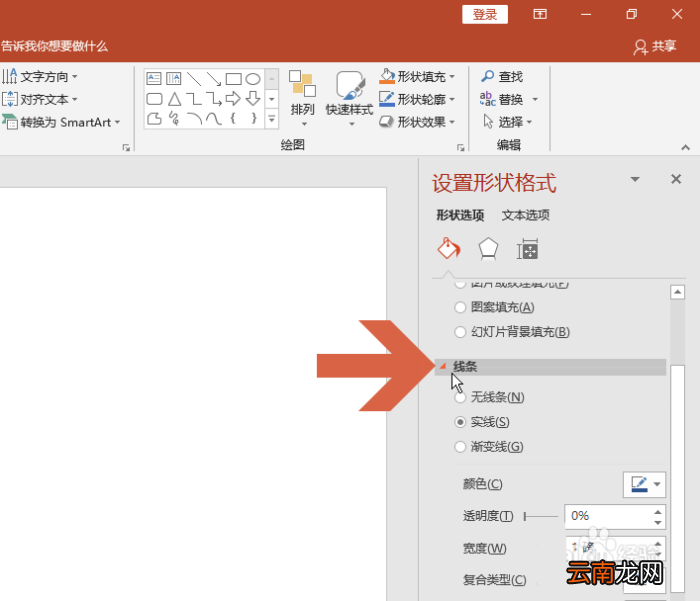Open the Size & Properties tab icon
Viewport: 700px width, 601px height.
click(527, 249)
